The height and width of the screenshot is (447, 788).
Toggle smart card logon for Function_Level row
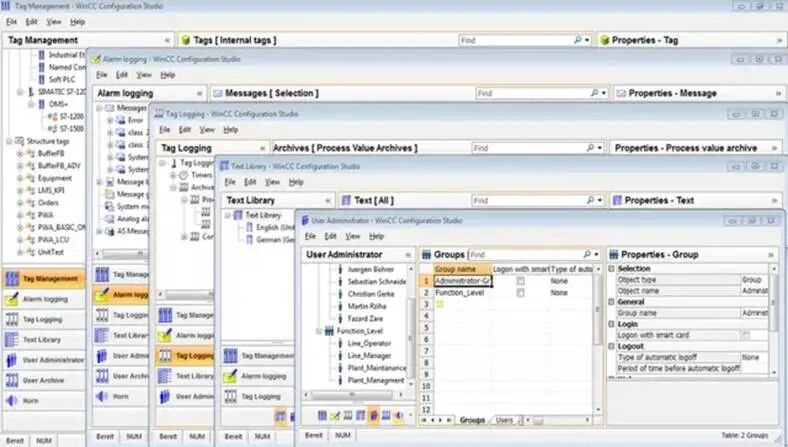pyautogui.click(x=520, y=293)
